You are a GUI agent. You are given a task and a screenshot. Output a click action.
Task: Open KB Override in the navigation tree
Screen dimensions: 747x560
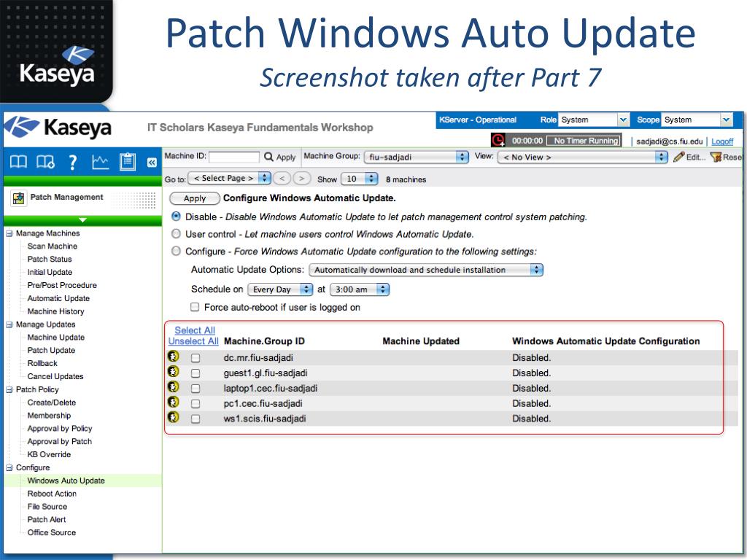click(x=49, y=454)
